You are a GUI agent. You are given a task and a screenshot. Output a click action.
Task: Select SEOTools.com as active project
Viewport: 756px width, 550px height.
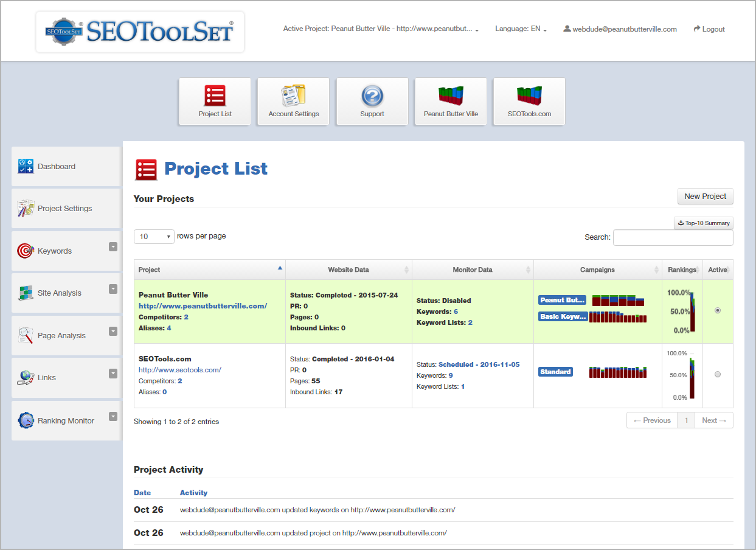click(x=718, y=374)
